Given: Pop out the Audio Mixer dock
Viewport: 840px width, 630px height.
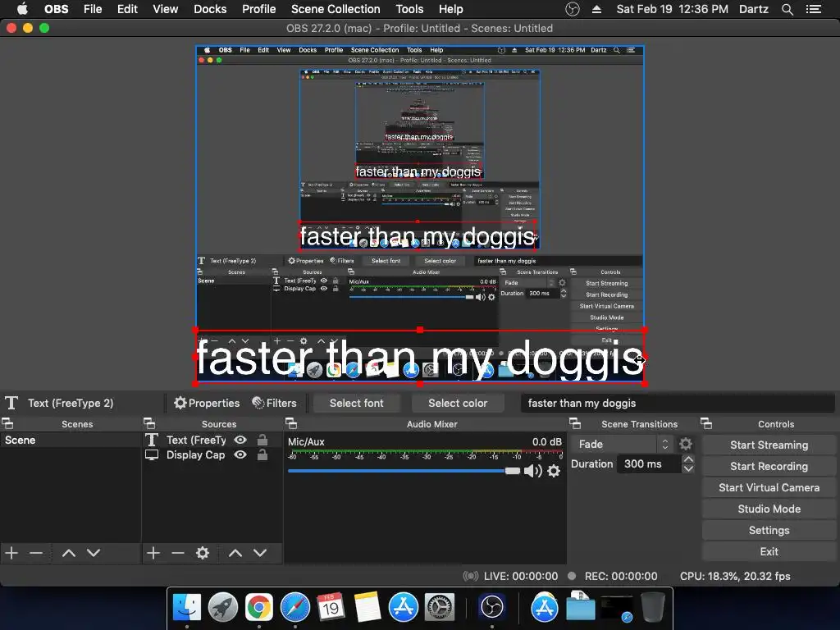Looking at the screenshot, I should click(291, 424).
